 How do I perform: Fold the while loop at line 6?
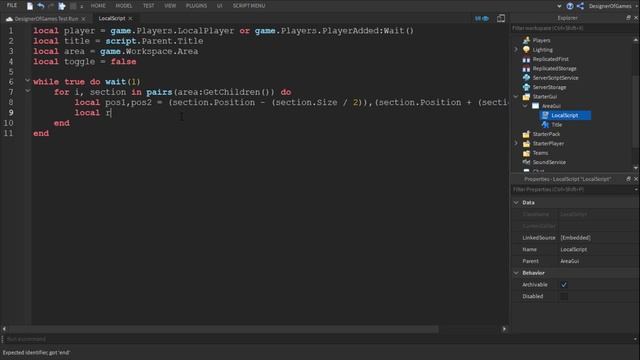pyautogui.click(x=27, y=80)
